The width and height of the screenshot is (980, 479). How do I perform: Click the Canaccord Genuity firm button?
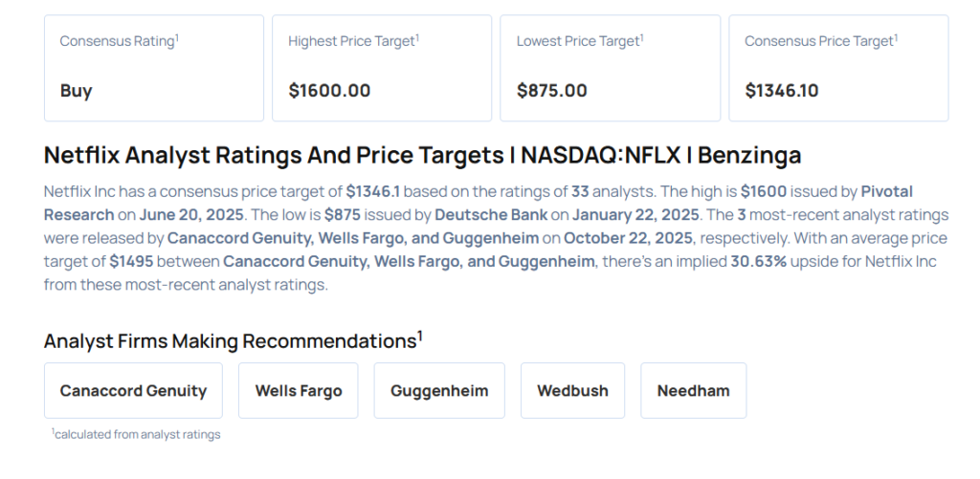tap(133, 390)
